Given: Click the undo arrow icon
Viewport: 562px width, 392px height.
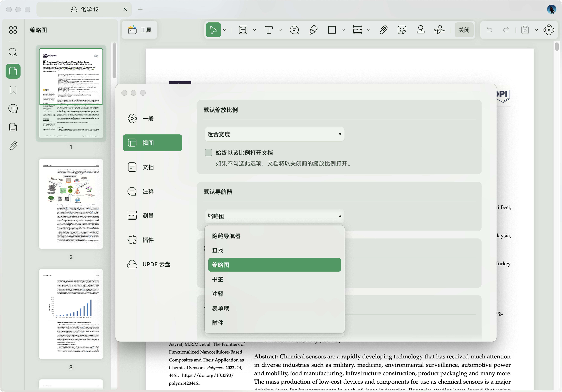Looking at the screenshot, I should point(489,30).
